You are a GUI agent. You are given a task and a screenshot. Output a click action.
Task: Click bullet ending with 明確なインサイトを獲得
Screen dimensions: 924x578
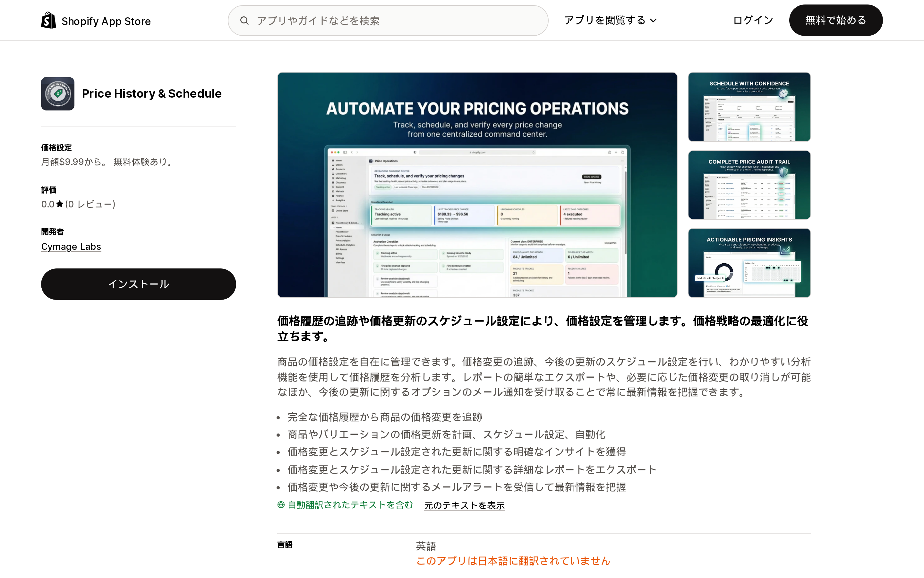click(x=457, y=452)
